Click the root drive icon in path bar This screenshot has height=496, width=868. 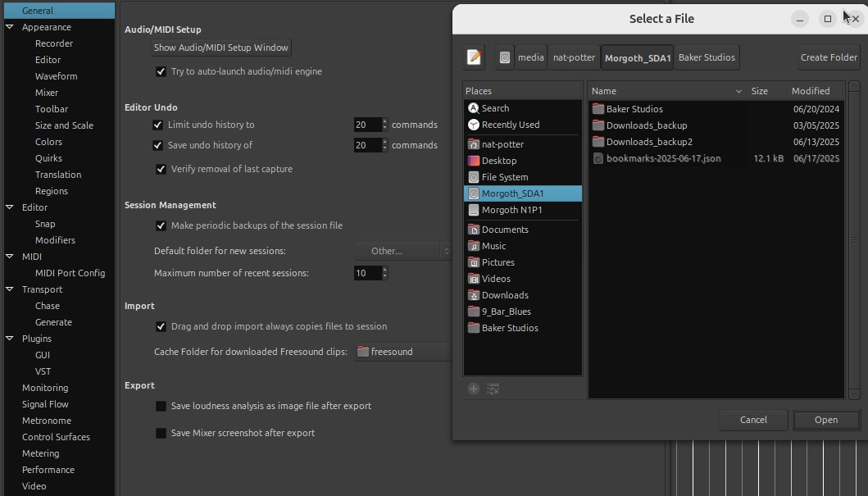[505, 57]
